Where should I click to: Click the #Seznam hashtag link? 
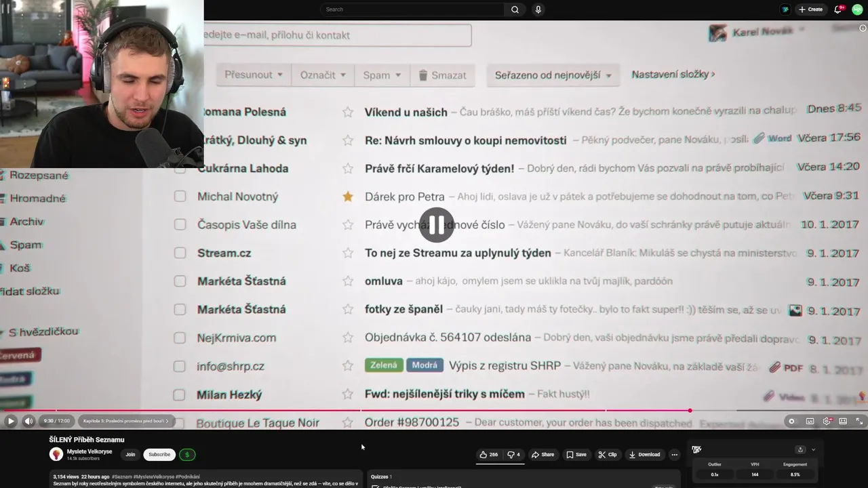122,476
